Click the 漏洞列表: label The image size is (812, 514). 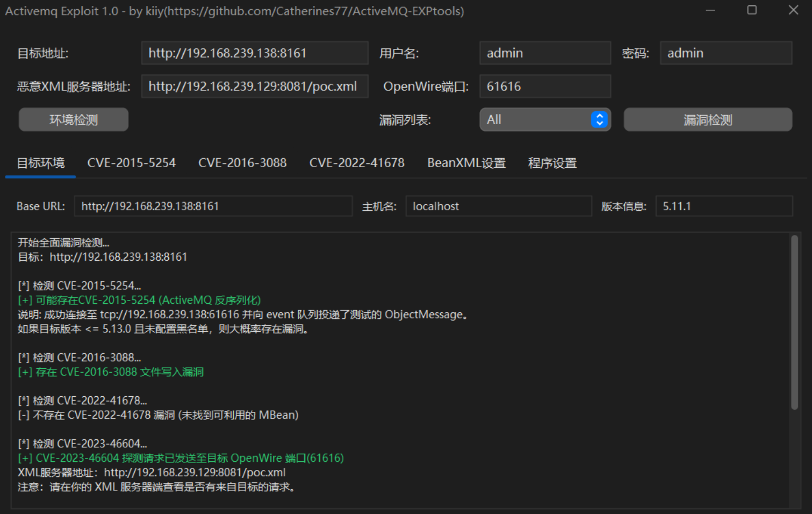405,119
